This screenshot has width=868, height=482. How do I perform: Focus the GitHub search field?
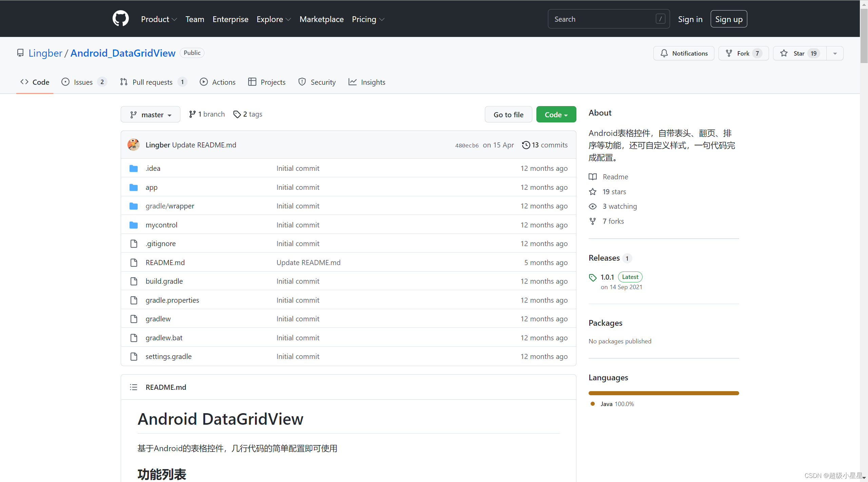pos(609,19)
